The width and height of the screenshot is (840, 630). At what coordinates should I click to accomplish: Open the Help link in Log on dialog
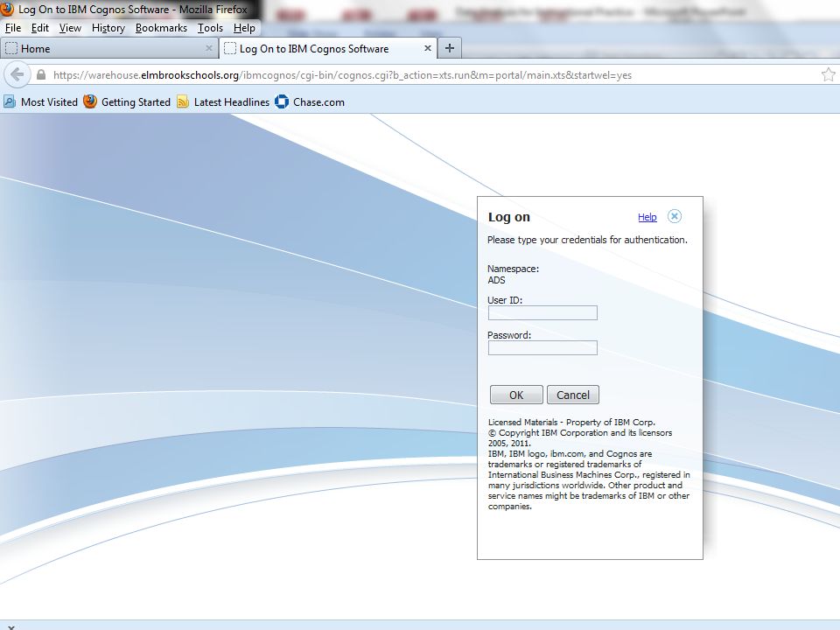(x=647, y=217)
